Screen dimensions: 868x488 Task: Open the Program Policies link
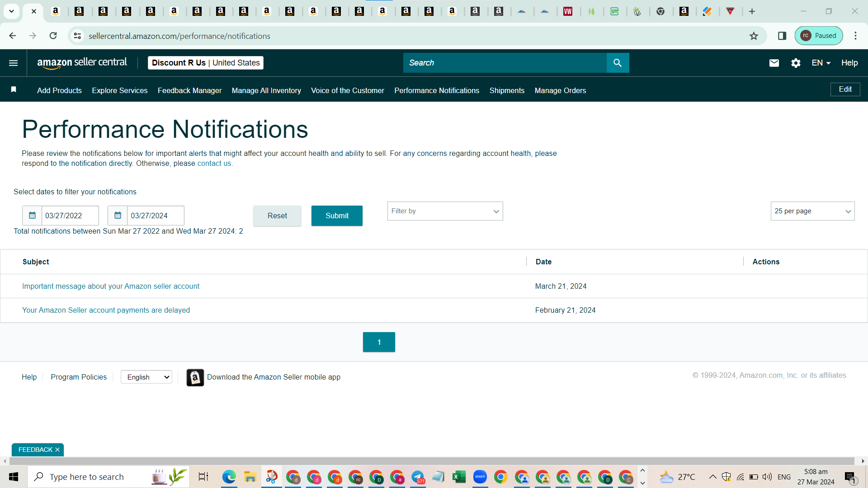click(79, 377)
